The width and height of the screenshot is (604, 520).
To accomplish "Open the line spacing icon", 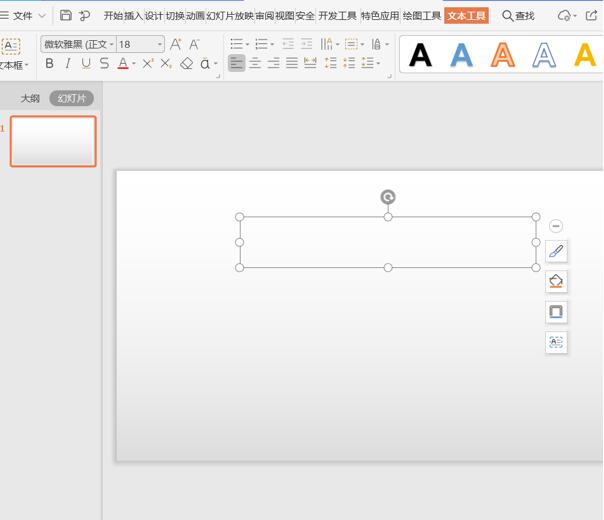I will point(331,63).
